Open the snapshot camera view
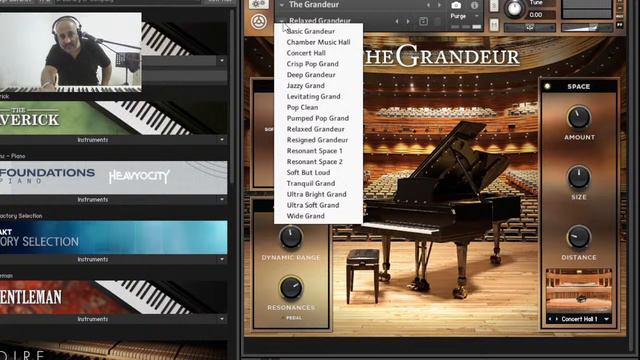The image size is (640, 360). [x=456, y=5]
